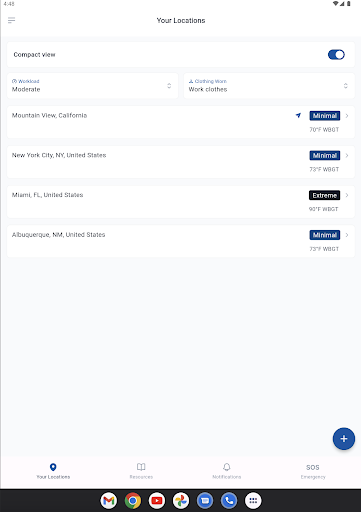This screenshot has width=361, height=512.
Task: Toggle the Compact view switch
Action: click(336, 55)
